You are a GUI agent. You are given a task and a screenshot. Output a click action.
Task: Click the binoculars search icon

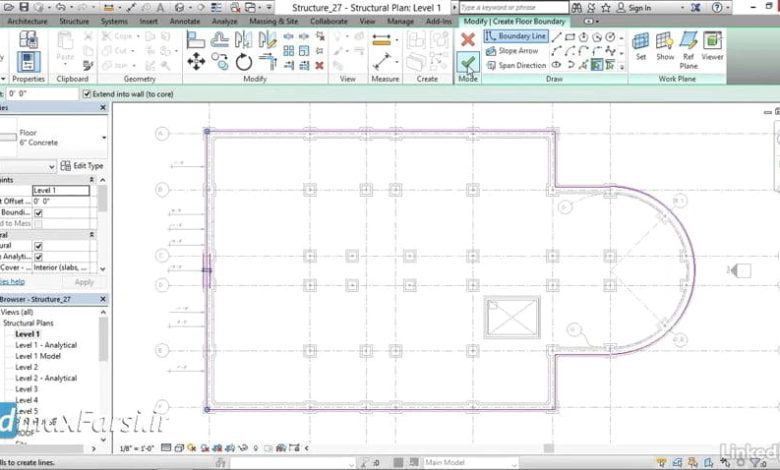[577, 7]
